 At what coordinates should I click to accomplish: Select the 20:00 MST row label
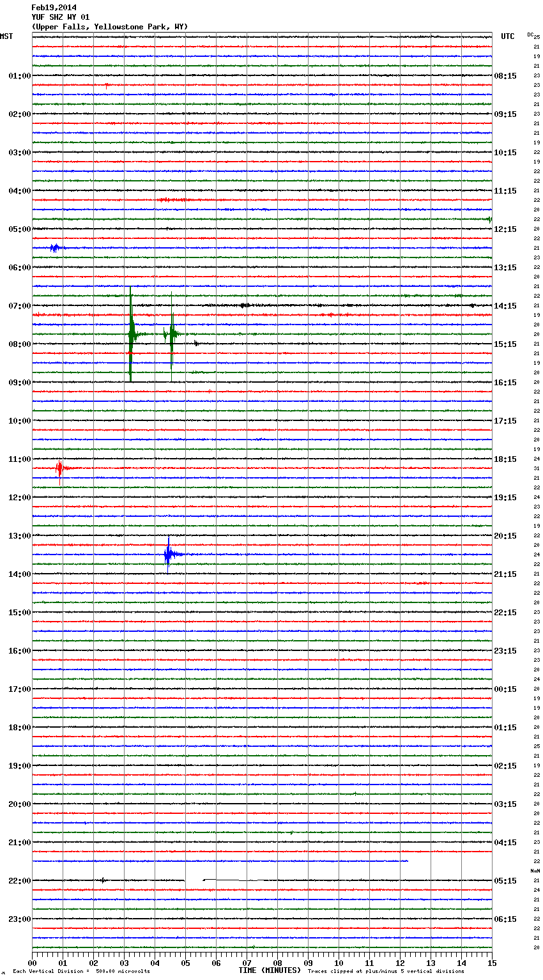19,804
